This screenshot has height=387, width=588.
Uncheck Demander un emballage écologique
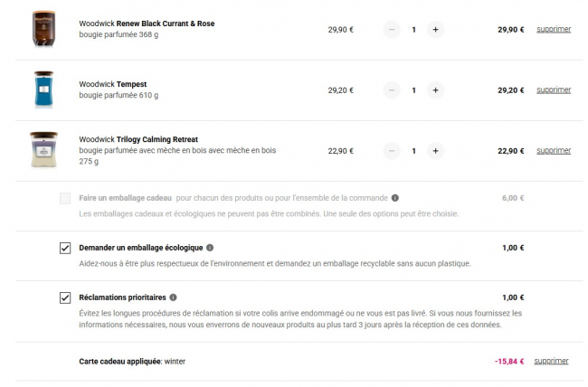point(65,248)
